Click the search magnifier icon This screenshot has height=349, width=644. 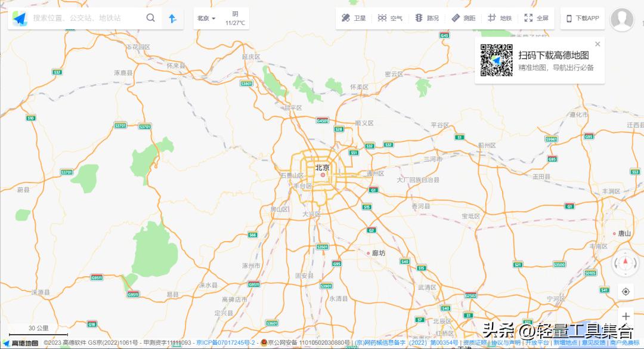(x=151, y=18)
